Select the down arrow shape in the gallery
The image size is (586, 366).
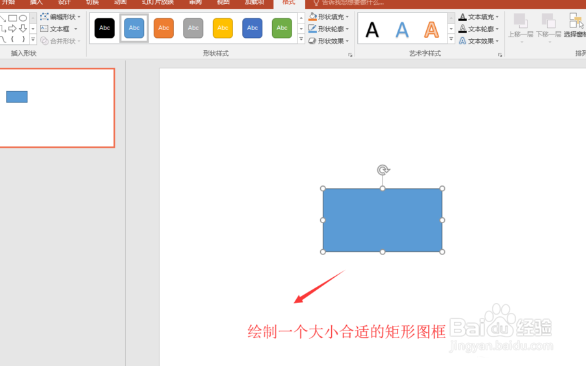[23, 28]
